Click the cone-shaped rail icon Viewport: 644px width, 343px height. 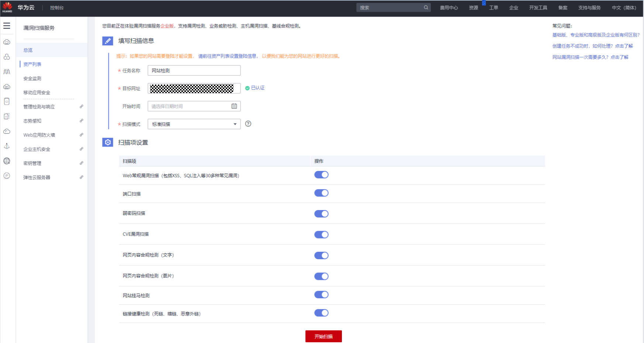coord(7,146)
